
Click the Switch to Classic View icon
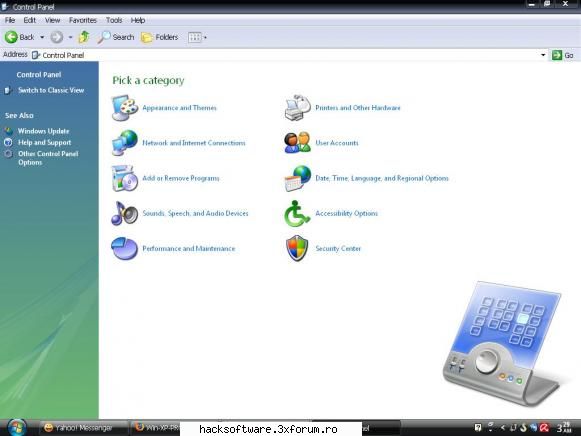[x=9, y=90]
